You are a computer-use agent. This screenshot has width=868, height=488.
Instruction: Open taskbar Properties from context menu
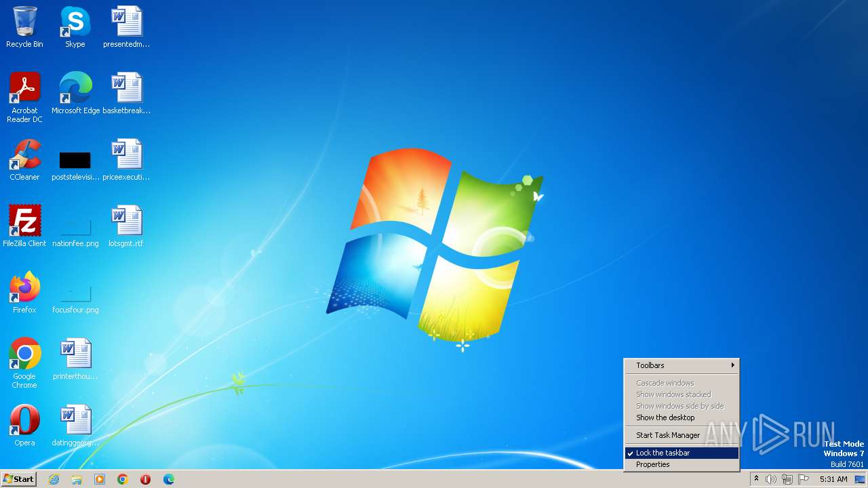[682, 464]
